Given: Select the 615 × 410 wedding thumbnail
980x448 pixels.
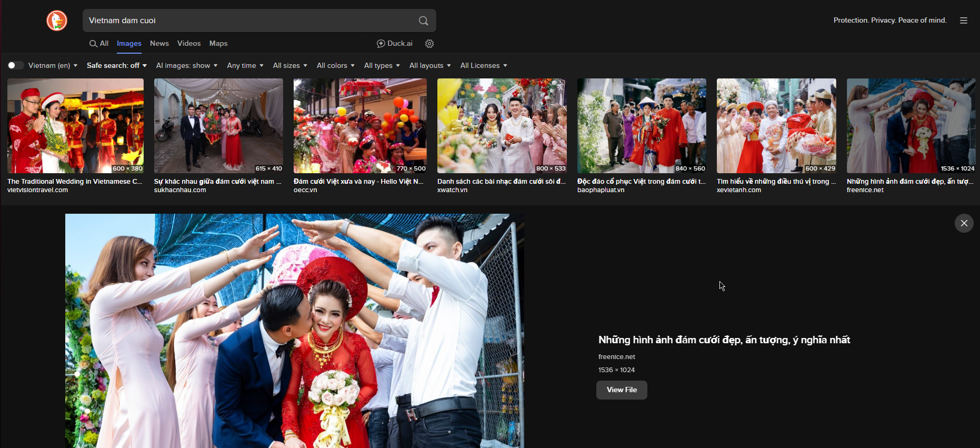Looking at the screenshot, I should tap(218, 126).
